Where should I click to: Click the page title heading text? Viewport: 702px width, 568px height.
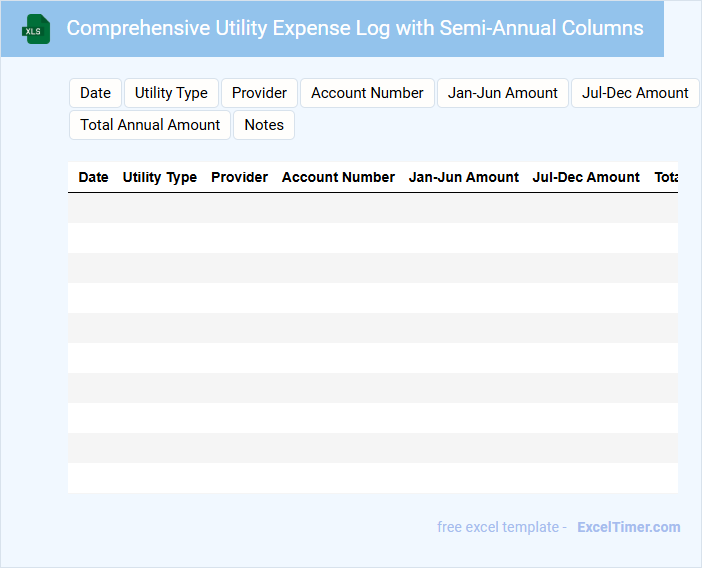point(355,28)
